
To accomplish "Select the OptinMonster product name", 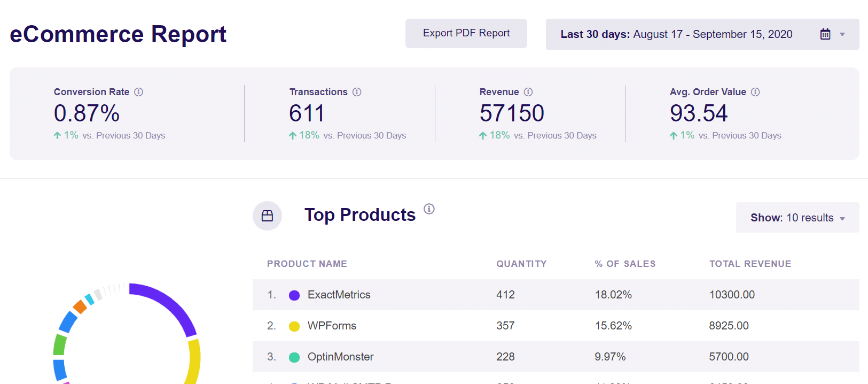I will coord(340,357).
